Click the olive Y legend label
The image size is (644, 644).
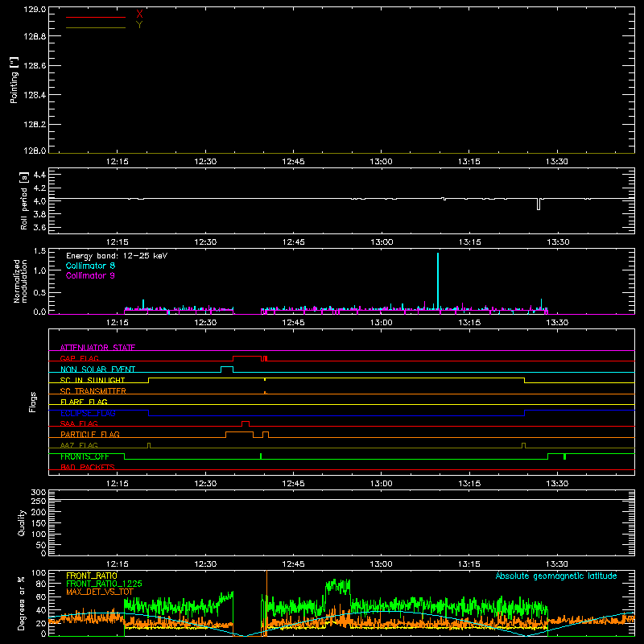tap(139, 25)
